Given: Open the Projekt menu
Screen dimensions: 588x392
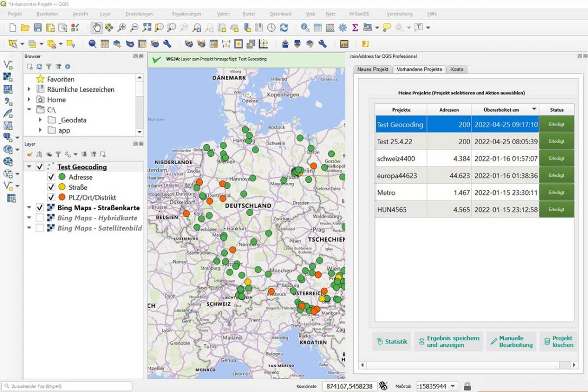Looking at the screenshot, I should (15, 14).
